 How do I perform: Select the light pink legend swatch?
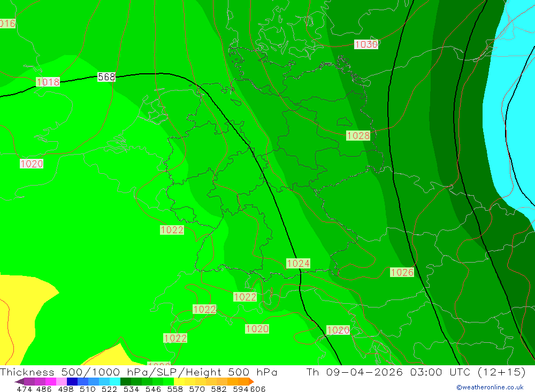click(x=62, y=381)
